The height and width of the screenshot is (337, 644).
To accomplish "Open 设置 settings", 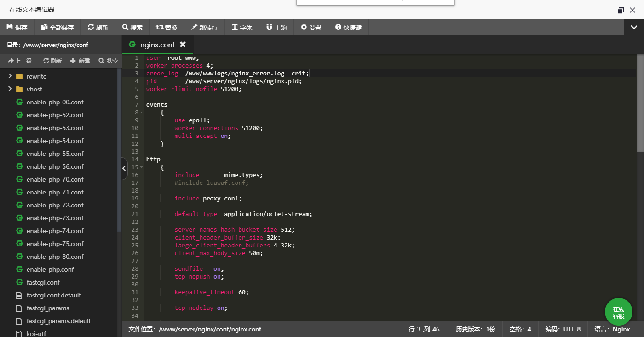I will pyautogui.click(x=311, y=28).
